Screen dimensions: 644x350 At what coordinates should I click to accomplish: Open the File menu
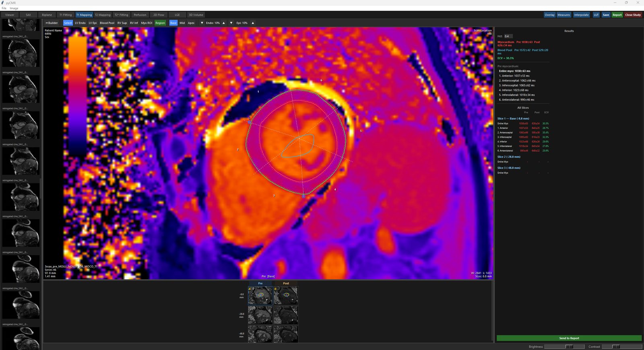click(x=4, y=8)
